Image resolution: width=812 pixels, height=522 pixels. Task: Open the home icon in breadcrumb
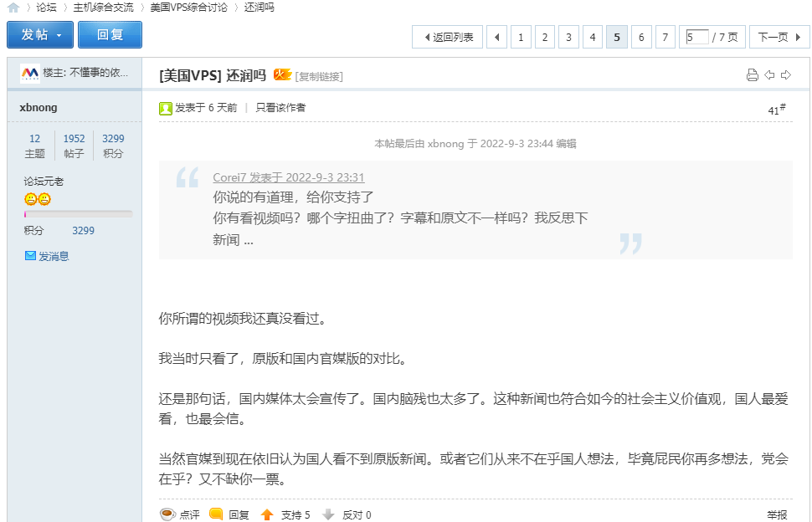pyautogui.click(x=13, y=8)
